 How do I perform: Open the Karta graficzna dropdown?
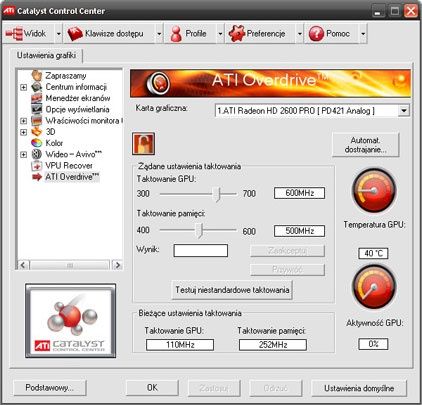coord(403,110)
